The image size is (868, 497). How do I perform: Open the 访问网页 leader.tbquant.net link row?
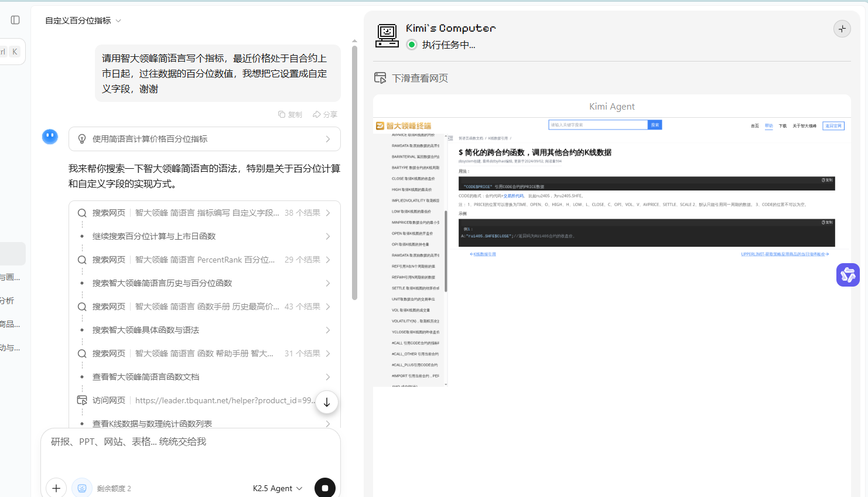tap(196, 400)
